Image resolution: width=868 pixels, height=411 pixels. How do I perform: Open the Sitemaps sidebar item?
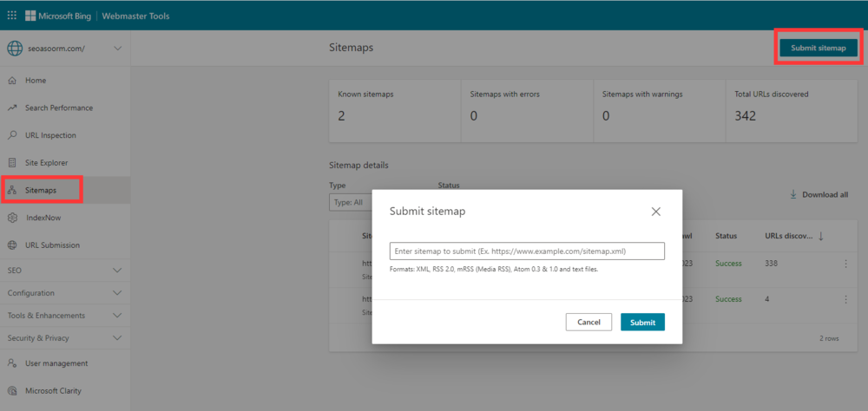click(41, 190)
